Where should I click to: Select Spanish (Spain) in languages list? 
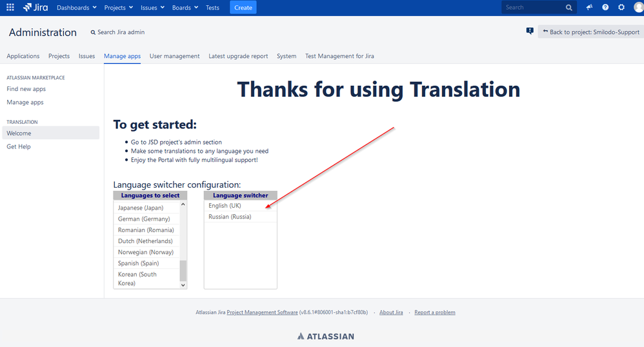(x=146, y=263)
